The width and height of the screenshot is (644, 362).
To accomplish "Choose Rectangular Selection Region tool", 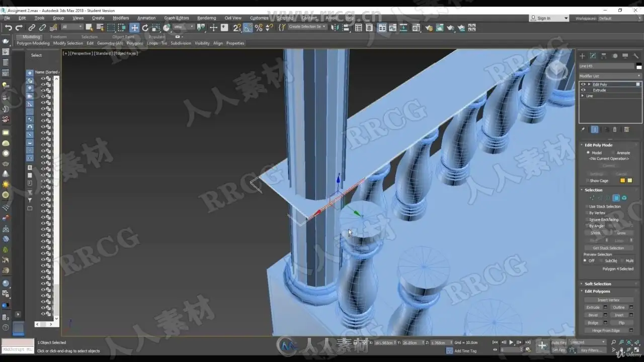I will point(111,28).
